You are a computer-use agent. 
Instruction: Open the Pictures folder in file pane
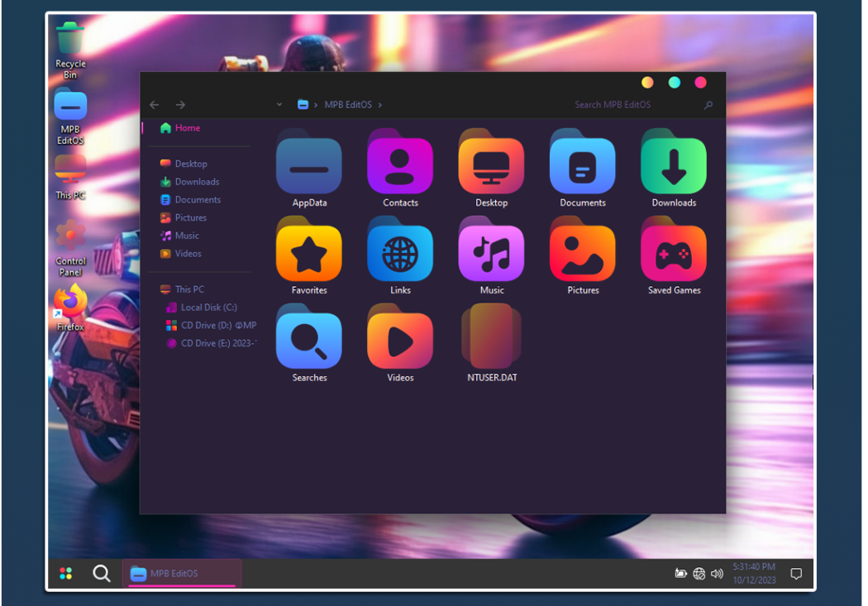pos(582,255)
